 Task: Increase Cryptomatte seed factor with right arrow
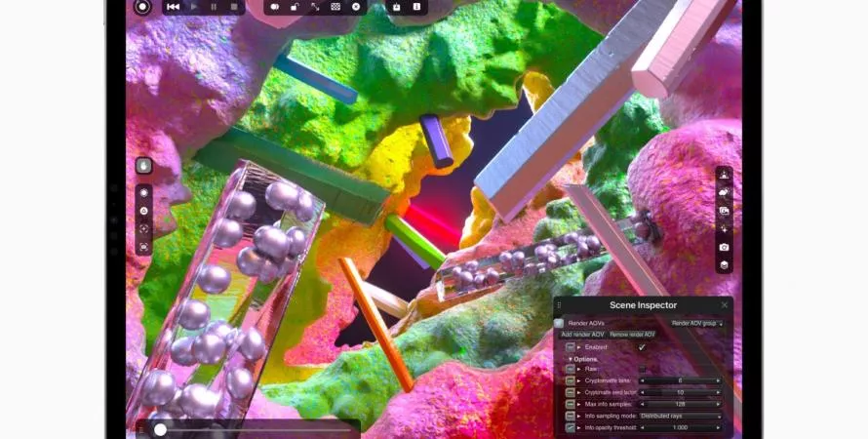719,392
